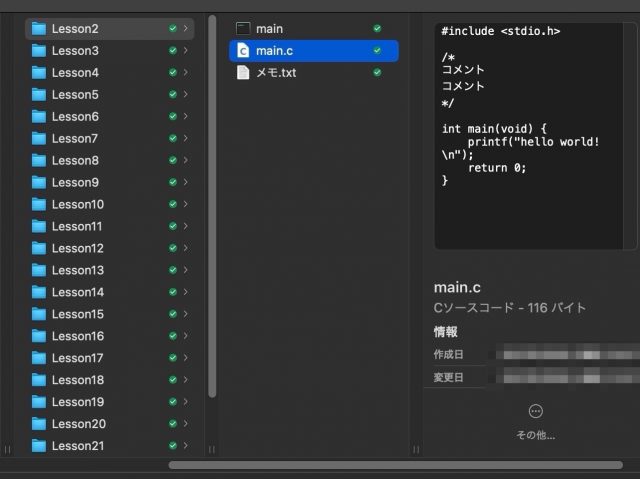The image size is (640, 479).
Task: Expand the Lesson12 folder chevron
Action: [186, 249]
